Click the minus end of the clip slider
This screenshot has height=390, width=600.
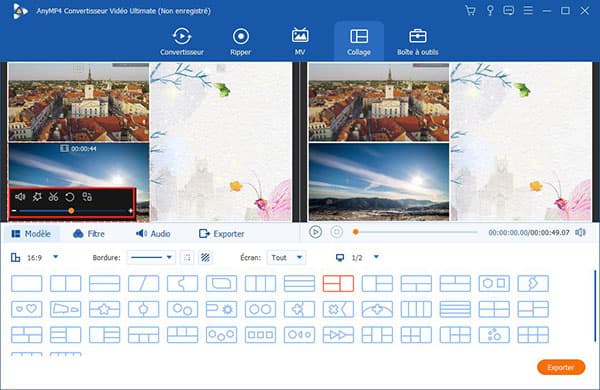14,211
